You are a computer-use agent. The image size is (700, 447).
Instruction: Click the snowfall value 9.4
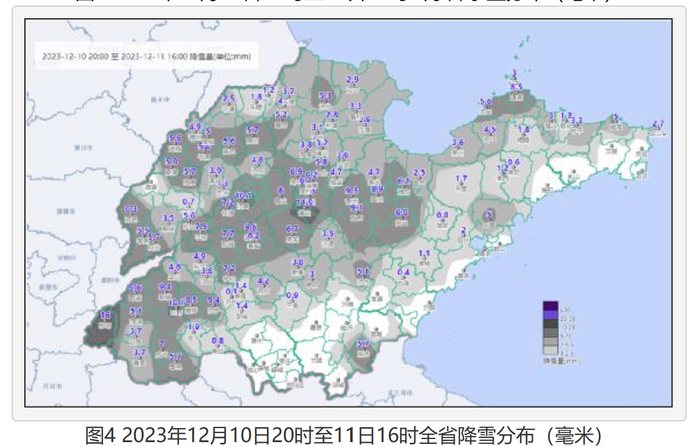(x=165, y=287)
